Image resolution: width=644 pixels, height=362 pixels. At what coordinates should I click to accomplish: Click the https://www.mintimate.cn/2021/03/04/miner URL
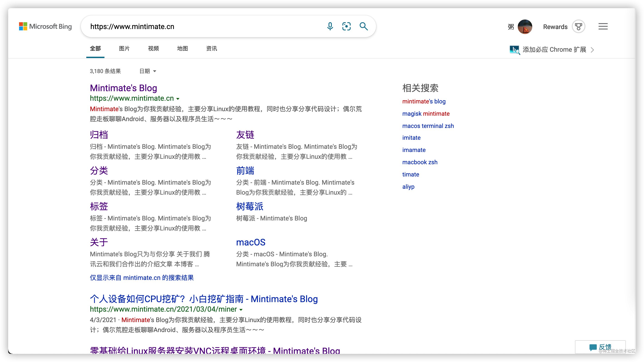pyautogui.click(x=163, y=309)
